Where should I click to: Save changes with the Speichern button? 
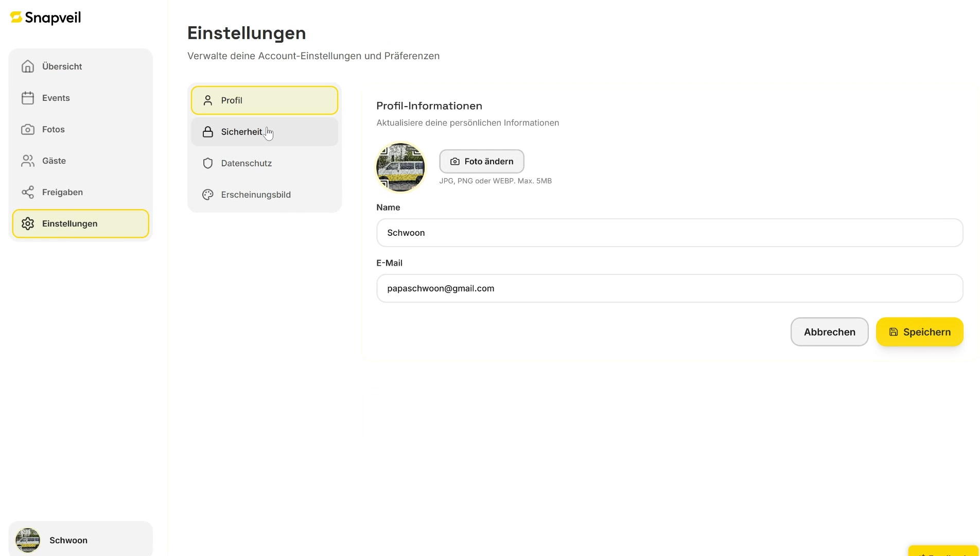919,332
